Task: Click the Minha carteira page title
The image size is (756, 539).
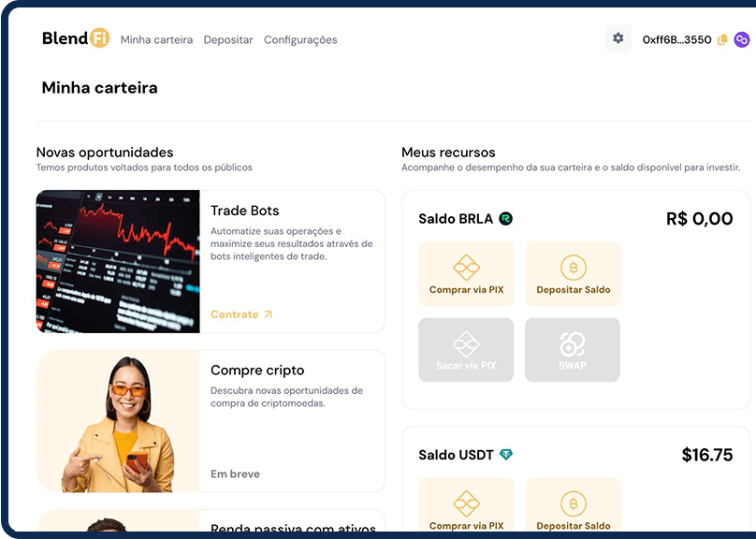Action: (100, 88)
